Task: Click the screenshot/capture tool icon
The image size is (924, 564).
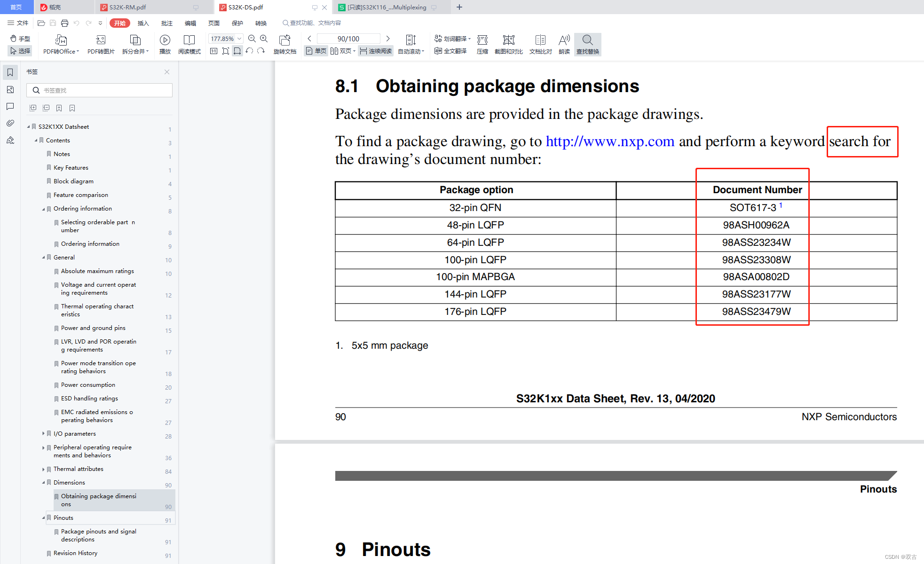Action: (x=512, y=44)
